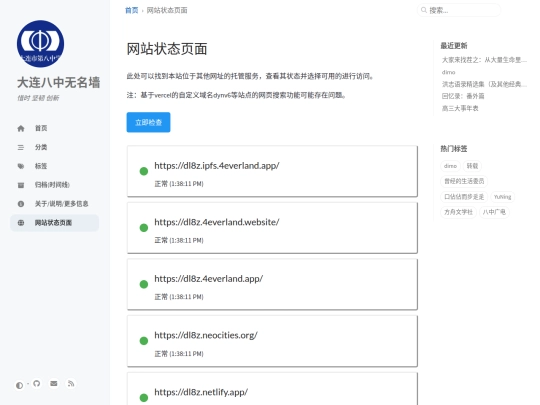This screenshot has height=405, width=540.
Task: Click status text under neocities.org
Action: (179, 354)
